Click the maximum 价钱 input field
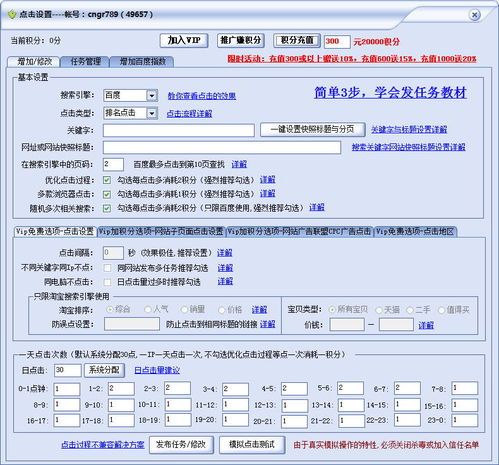499x465 pixels. tap(396, 325)
